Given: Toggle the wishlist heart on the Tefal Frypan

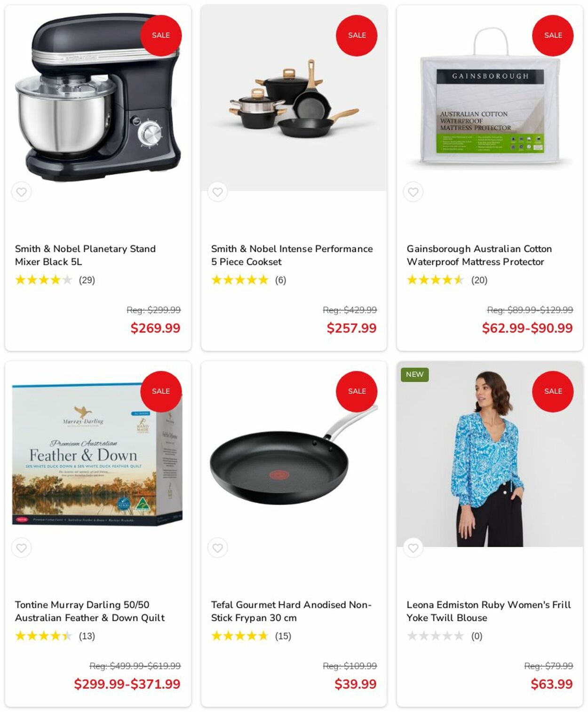Looking at the screenshot, I should 217,548.
